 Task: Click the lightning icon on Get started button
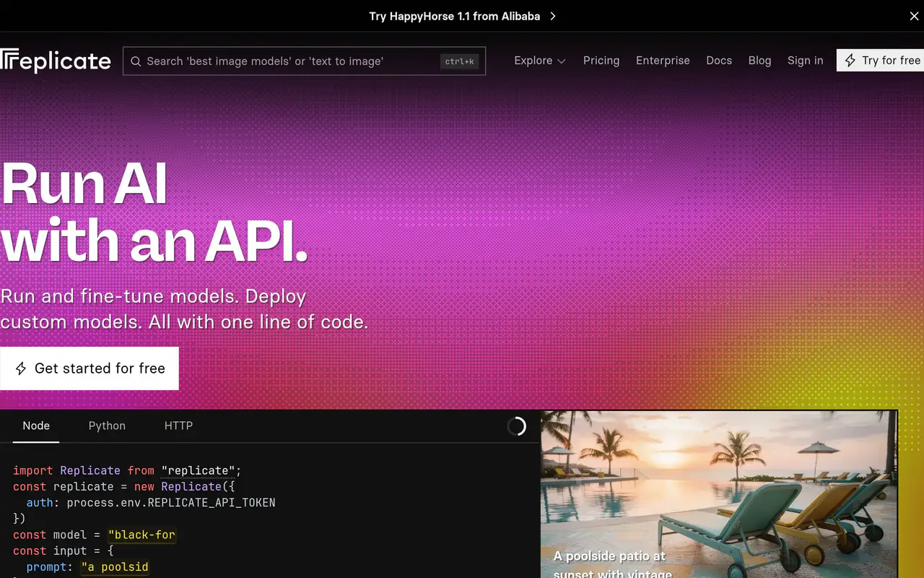(22, 368)
